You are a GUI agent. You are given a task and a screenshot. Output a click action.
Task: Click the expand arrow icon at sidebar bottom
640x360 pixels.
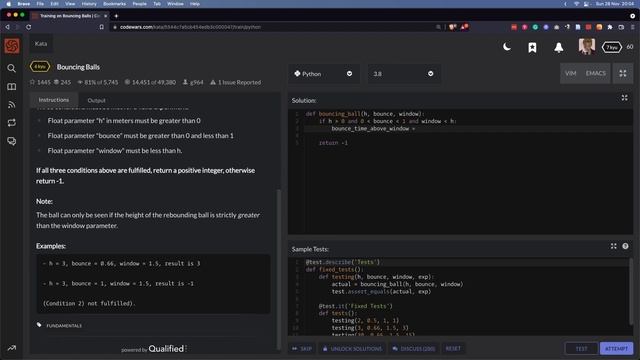pos(11,348)
